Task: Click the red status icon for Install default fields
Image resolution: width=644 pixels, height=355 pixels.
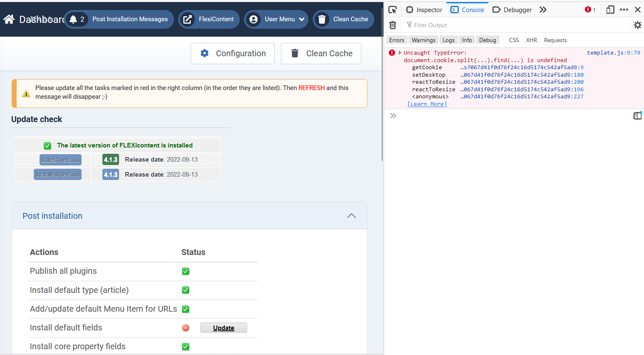Action: (x=186, y=328)
